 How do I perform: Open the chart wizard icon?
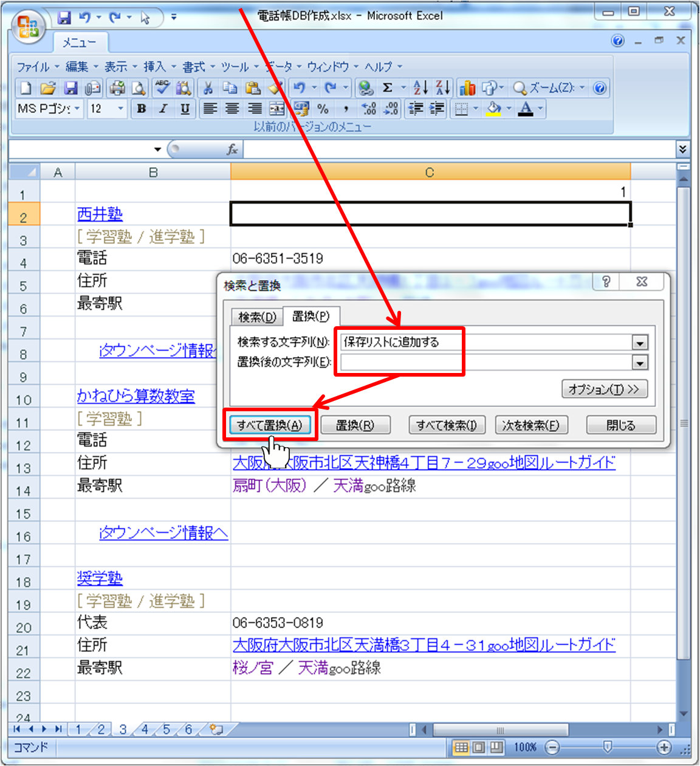(x=467, y=88)
